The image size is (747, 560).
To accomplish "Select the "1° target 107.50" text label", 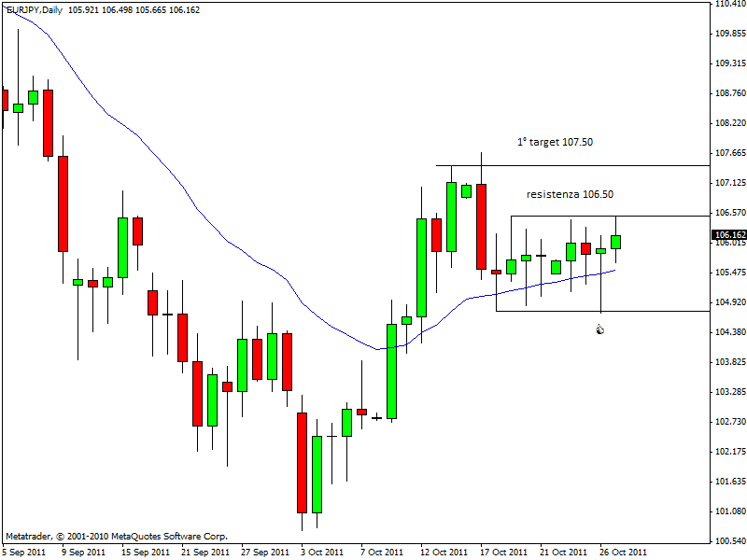I will 555,143.
